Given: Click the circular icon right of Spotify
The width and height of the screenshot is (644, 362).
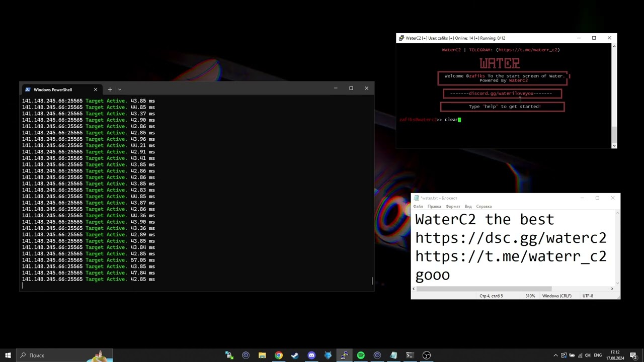Looking at the screenshot, I should [x=377, y=355].
